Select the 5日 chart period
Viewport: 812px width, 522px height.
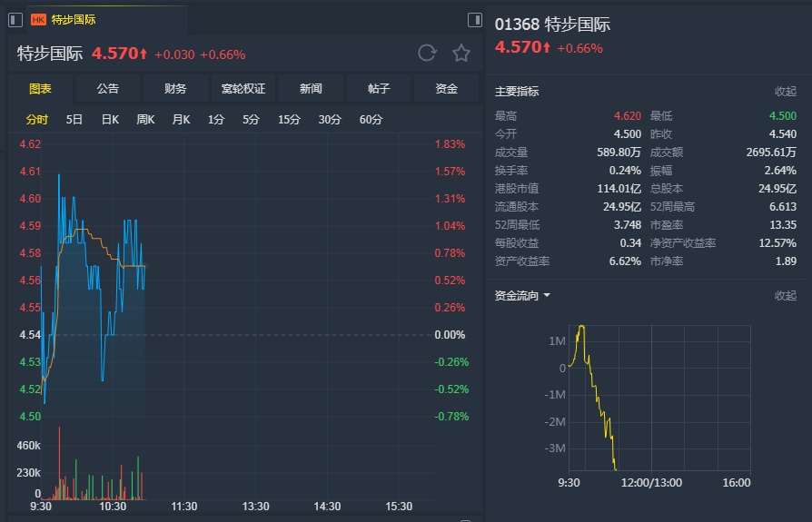74,120
